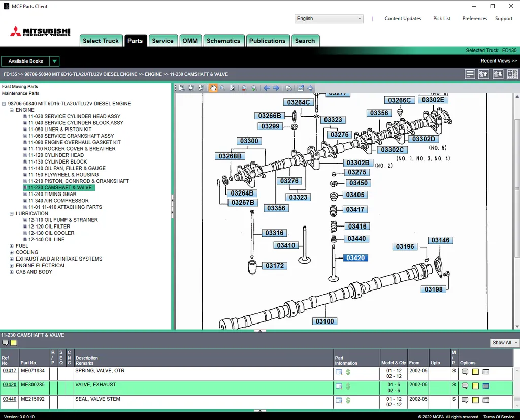
Task: Click the magnifier zoom tool in diagram toolbar
Action: pos(223,88)
